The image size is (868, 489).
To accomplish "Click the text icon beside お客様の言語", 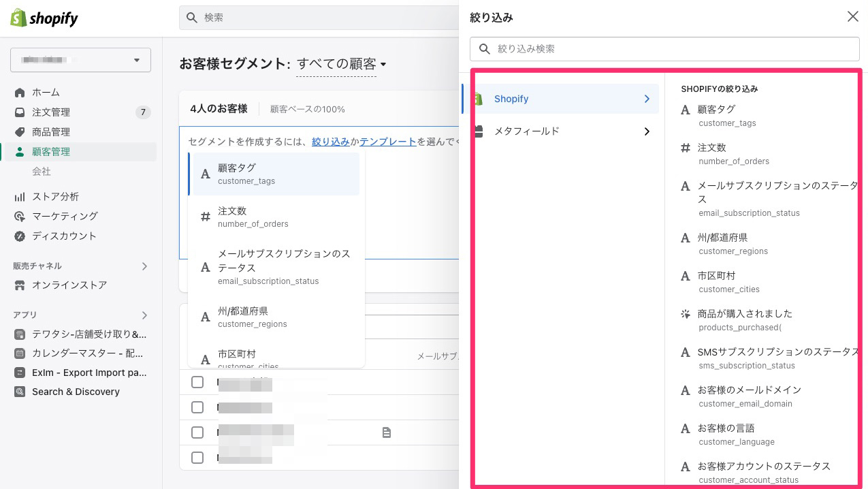I will pyautogui.click(x=686, y=428).
